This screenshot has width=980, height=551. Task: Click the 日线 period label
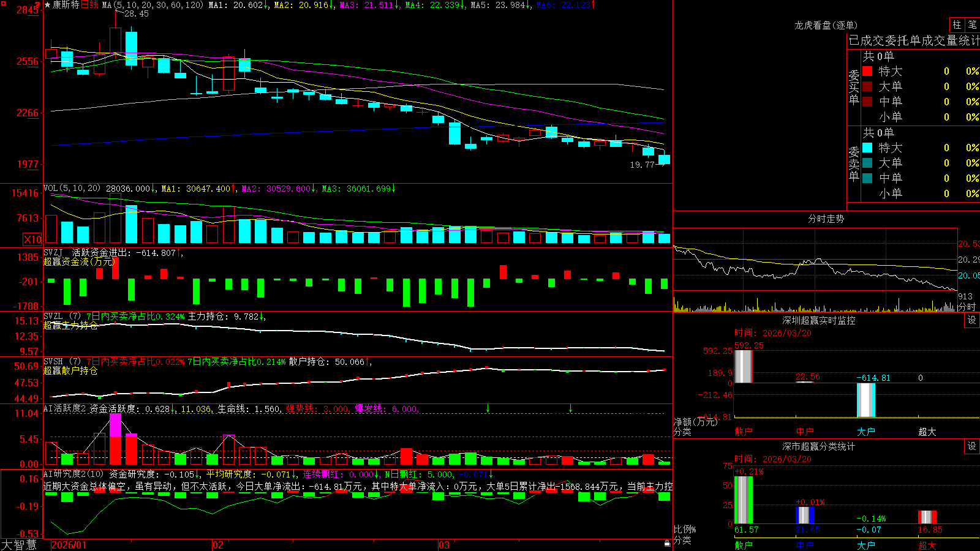coord(89,5)
